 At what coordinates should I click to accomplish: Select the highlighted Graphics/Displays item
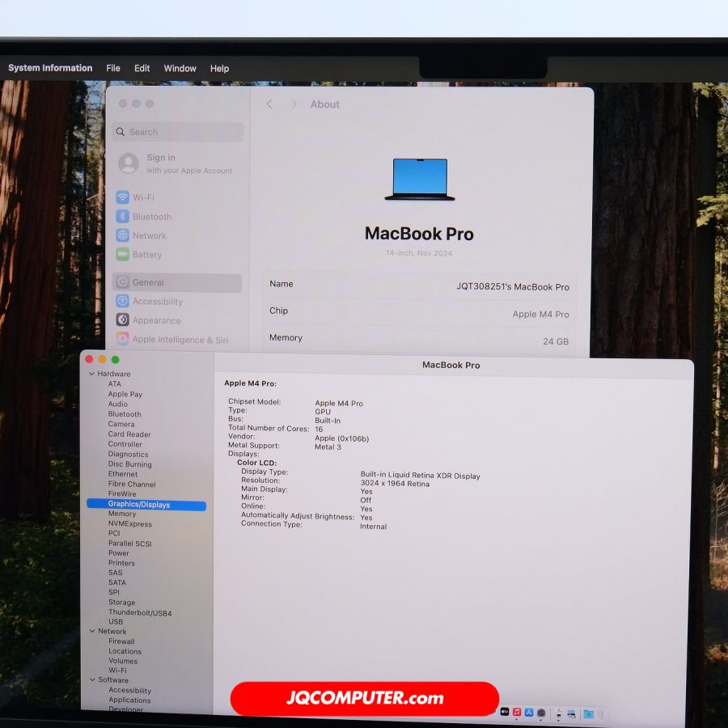146,505
